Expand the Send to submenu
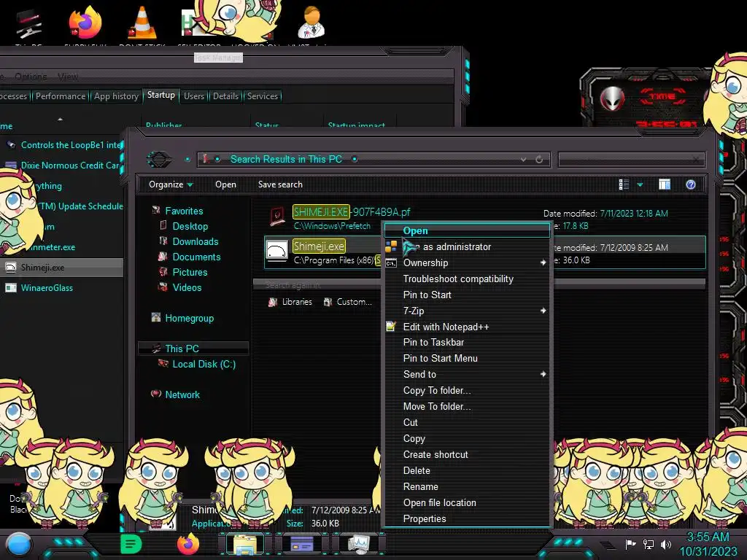Viewport: 747px width, 560px height. [x=467, y=374]
